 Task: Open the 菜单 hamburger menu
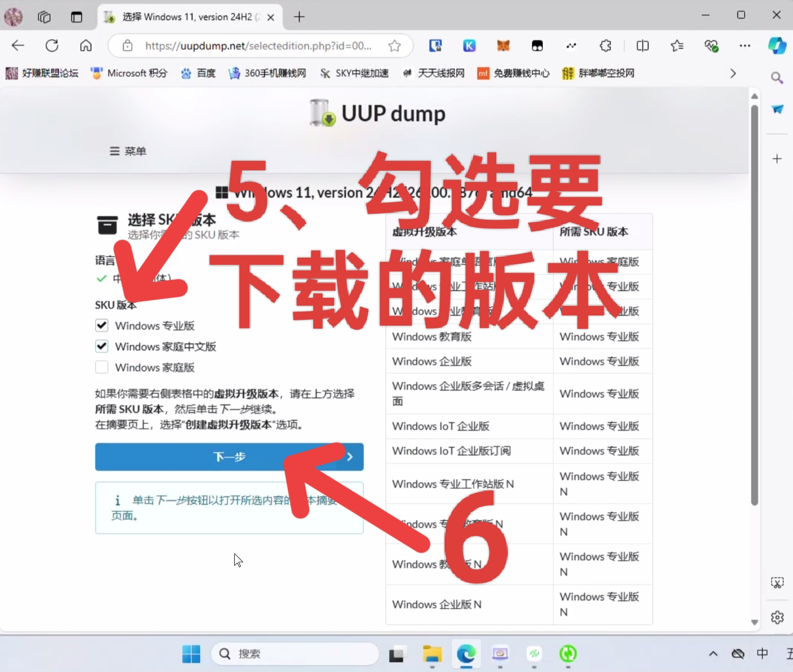click(x=128, y=151)
